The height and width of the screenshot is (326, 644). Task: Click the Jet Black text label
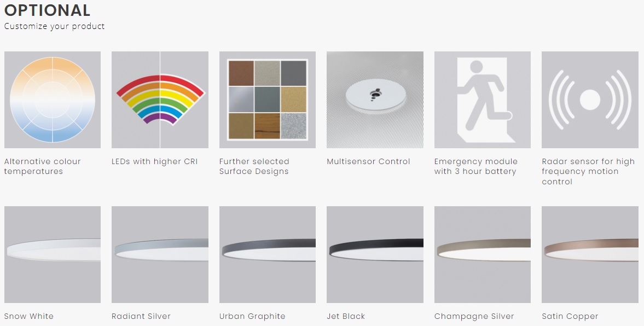pos(346,316)
